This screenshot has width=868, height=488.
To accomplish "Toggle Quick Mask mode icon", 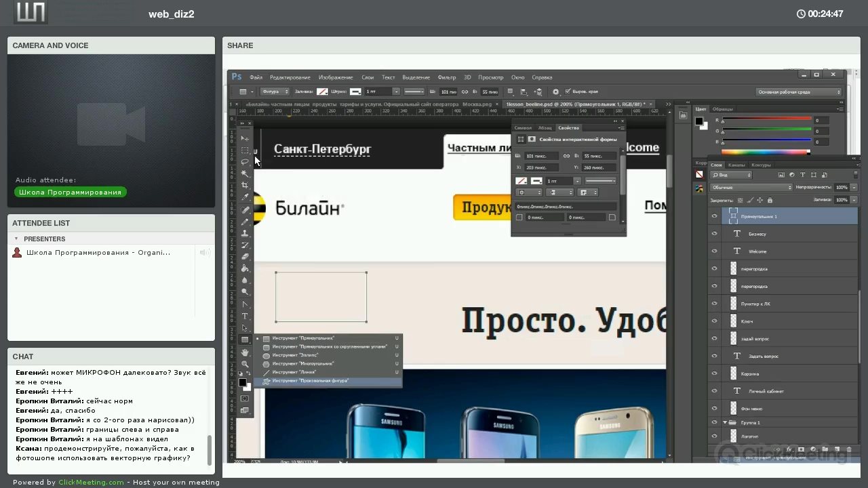I will pos(245,399).
